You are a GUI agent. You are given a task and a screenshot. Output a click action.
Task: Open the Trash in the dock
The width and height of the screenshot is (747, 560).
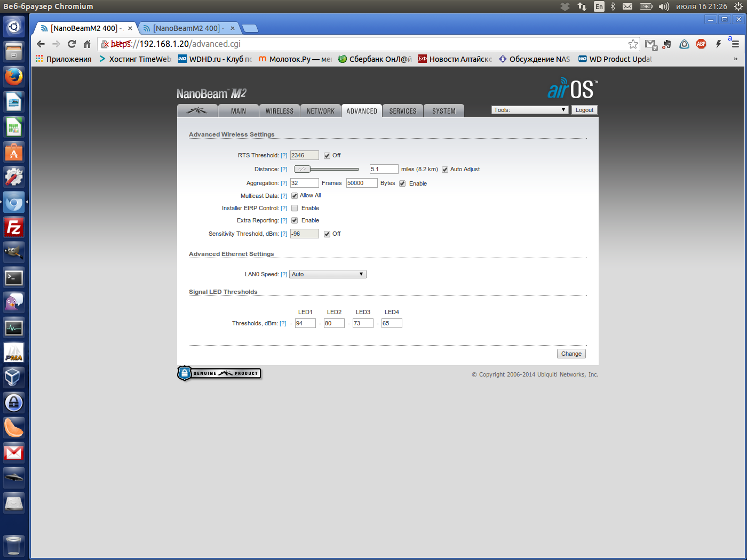click(x=14, y=546)
